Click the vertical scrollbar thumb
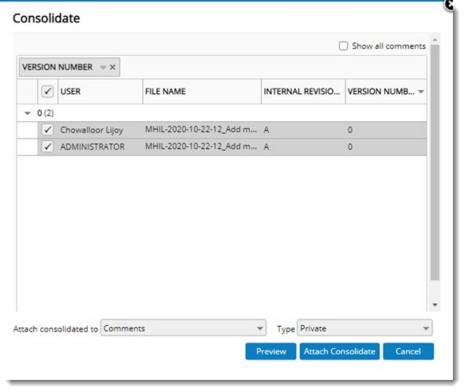 435,163
